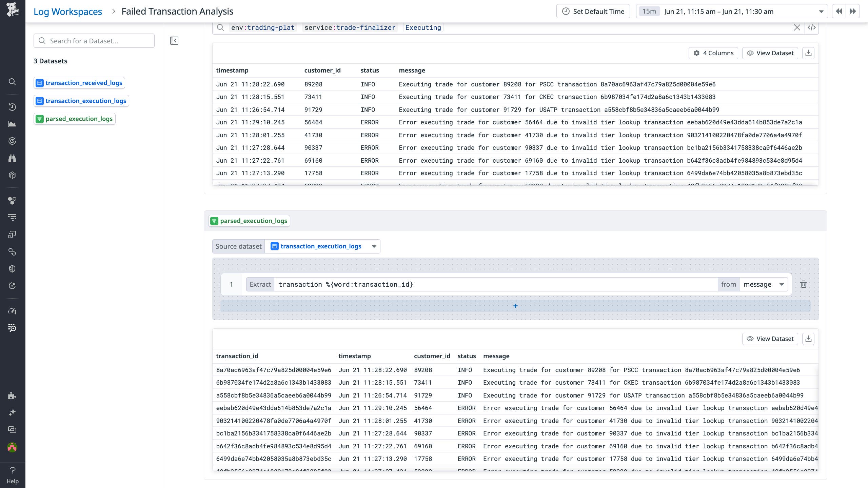Navigate to Log Workspaces breadcrumb
Image resolution: width=868 pixels, height=488 pixels.
pos(67,11)
